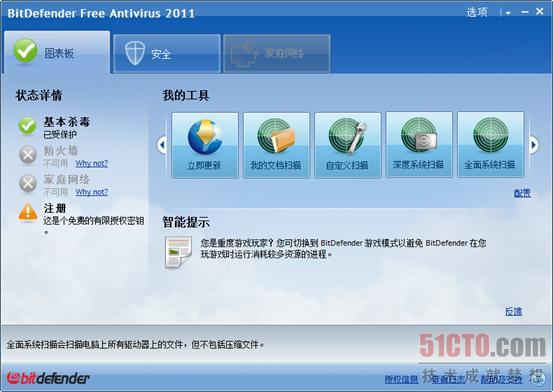This screenshot has width=553, height=392.
Task: Minimize the BitDefender window
Action: pos(525,12)
